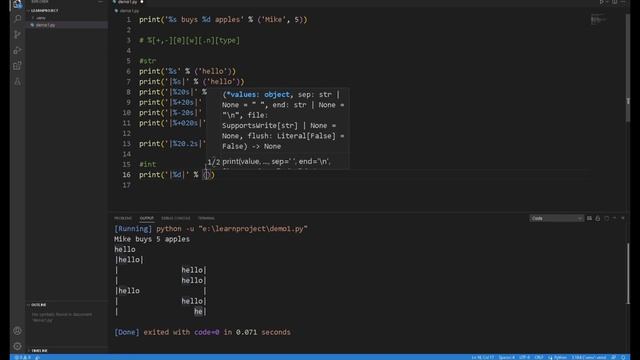Viewport: 640px width, 360px height.
Task: Click the Ln, Col cursor position indicator
Action: 482,357
